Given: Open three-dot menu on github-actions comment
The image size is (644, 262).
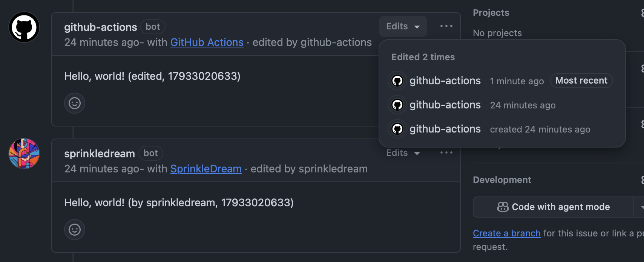Looking at the screenshot, I should [446, 26].
